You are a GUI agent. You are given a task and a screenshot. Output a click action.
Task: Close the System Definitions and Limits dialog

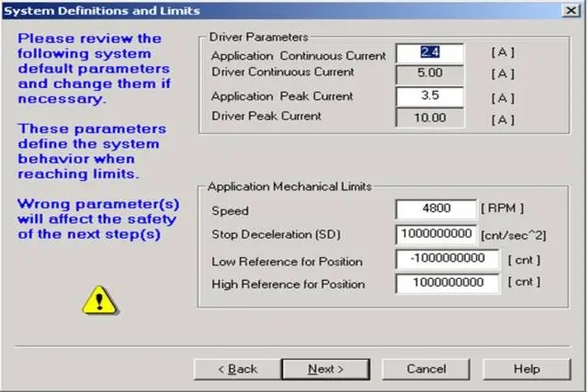tap(571, 10)
